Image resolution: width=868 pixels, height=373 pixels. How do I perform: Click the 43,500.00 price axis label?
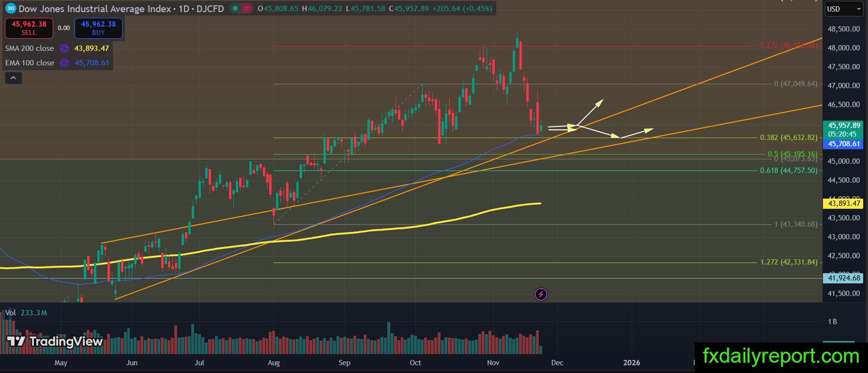[x=844, y=218]
